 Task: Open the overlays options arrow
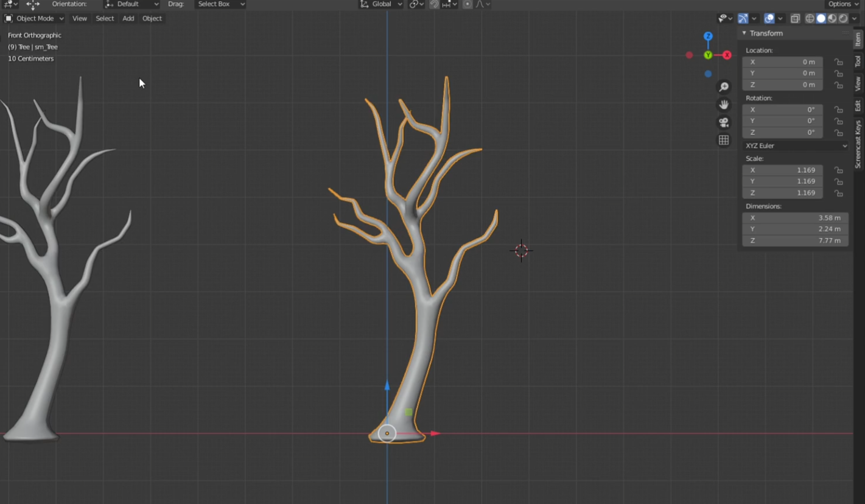(780, 18)
